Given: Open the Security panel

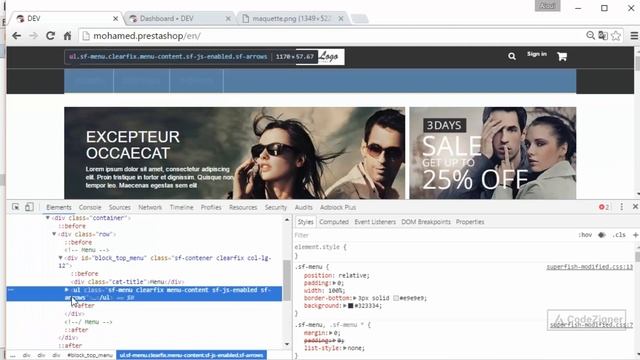Looking at the screenshot, I should [x=276, y=207].
